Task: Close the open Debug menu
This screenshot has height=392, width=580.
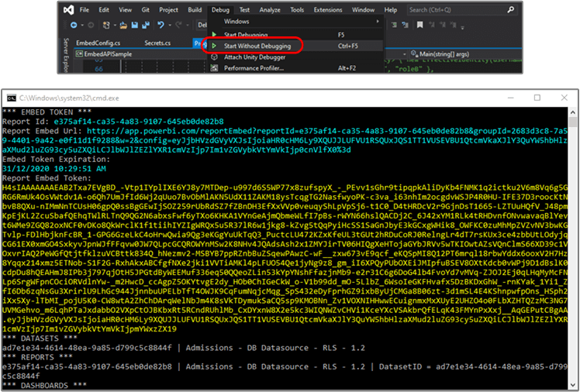Action: tap(220, 10)
